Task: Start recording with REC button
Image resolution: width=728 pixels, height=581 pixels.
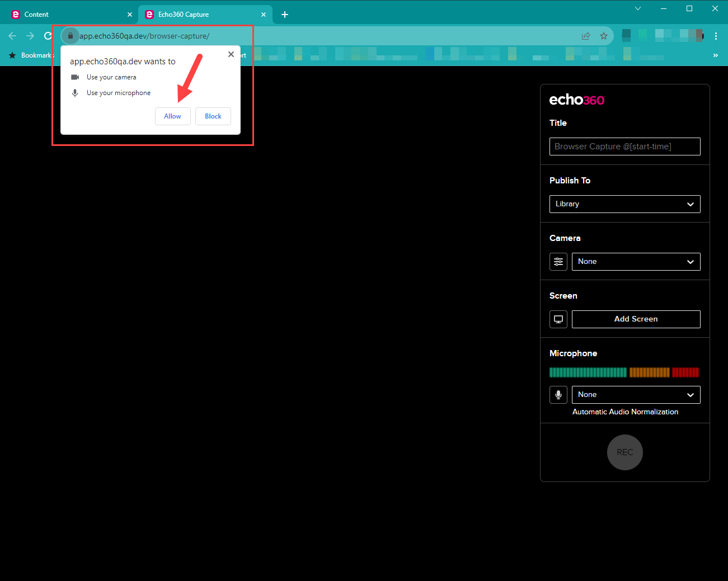Action: coord(624,452)
